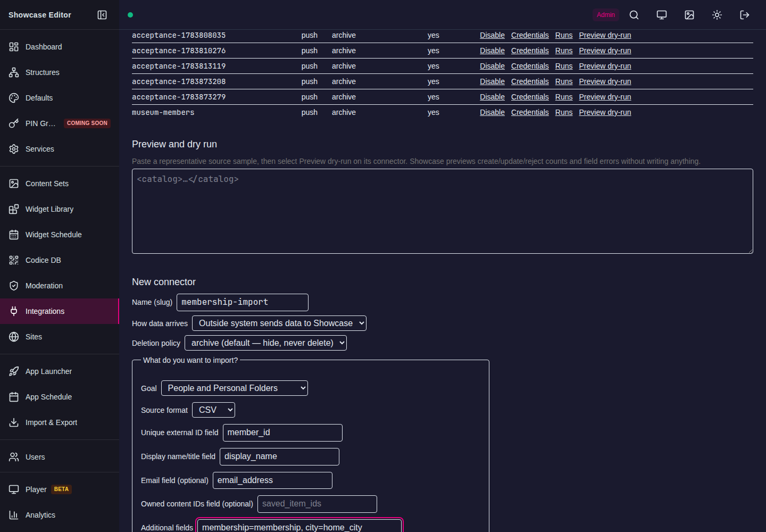Click the Import & Export download icon
The image size is (766, 532).
point(14,422)
